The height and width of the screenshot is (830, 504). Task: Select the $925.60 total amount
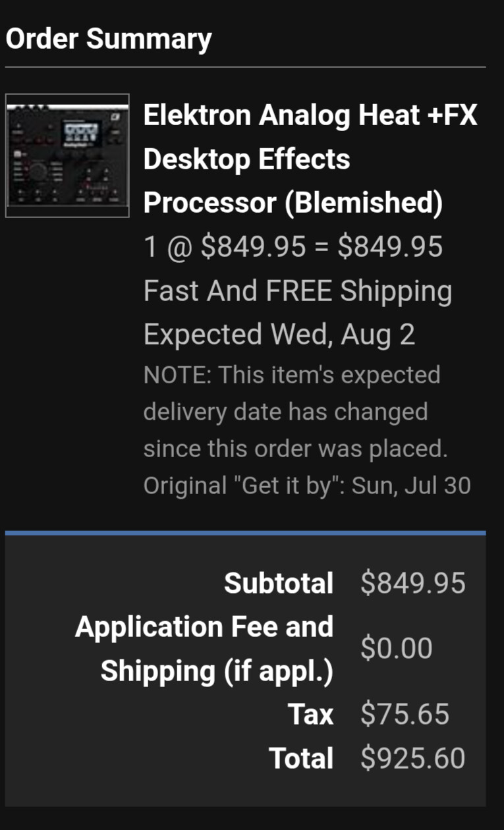coord(413,758)
